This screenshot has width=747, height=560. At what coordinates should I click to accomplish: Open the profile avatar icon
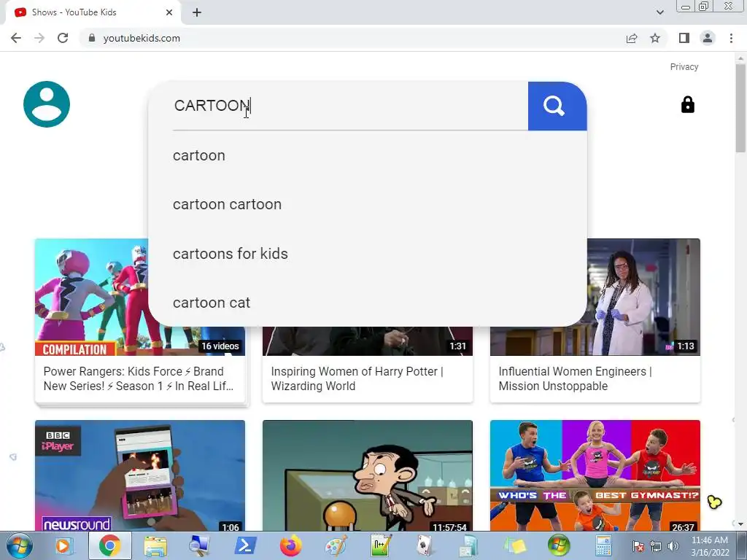pyautogui.click(x=47, y=104)
